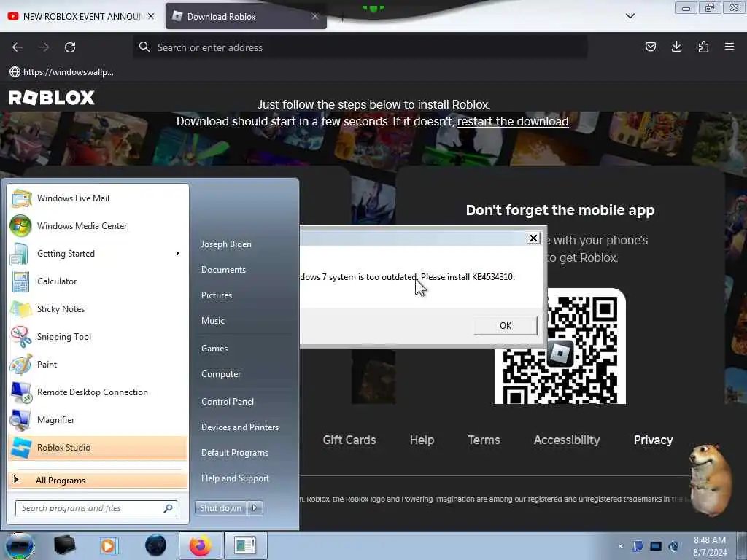Open the extensions puzzle icon
Image resolution: width=747 pixels, height=560 pixels.
pos(703,47)
